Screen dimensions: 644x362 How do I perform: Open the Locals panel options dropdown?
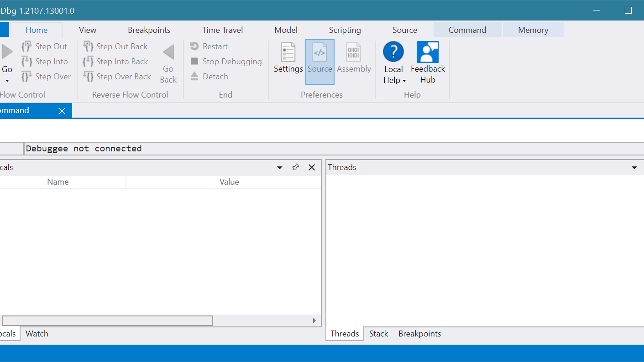280,168
